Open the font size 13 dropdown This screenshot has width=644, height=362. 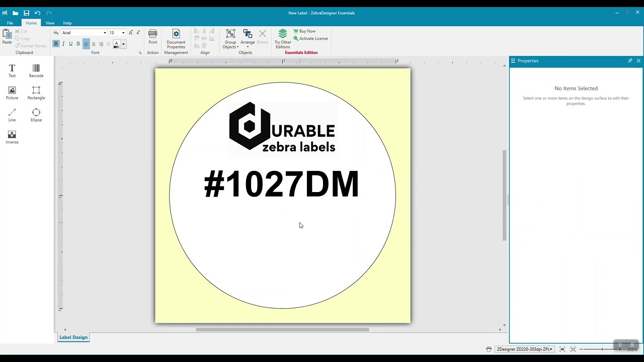pos(123,33)
